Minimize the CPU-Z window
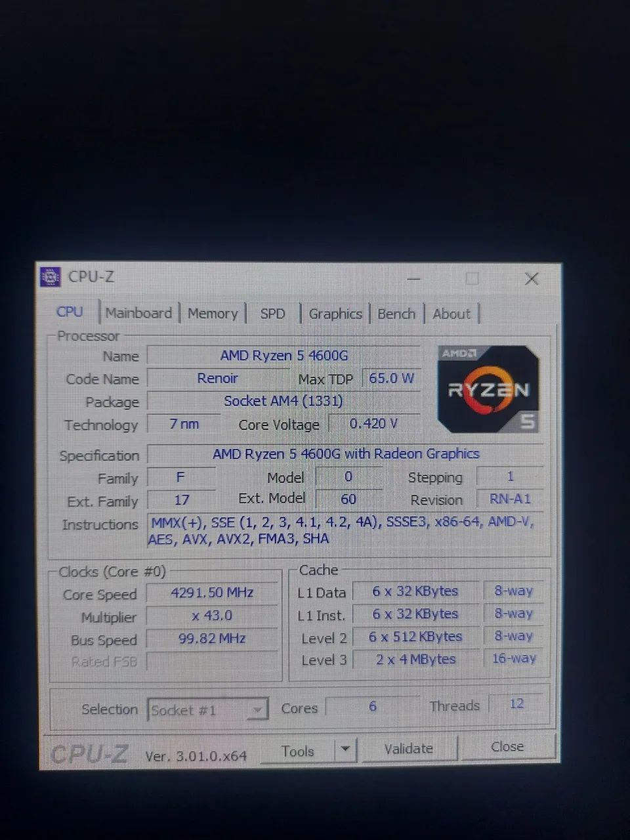The height and width of the screenshot is (840, 630). pyautogui.click(x=413, y=279)
